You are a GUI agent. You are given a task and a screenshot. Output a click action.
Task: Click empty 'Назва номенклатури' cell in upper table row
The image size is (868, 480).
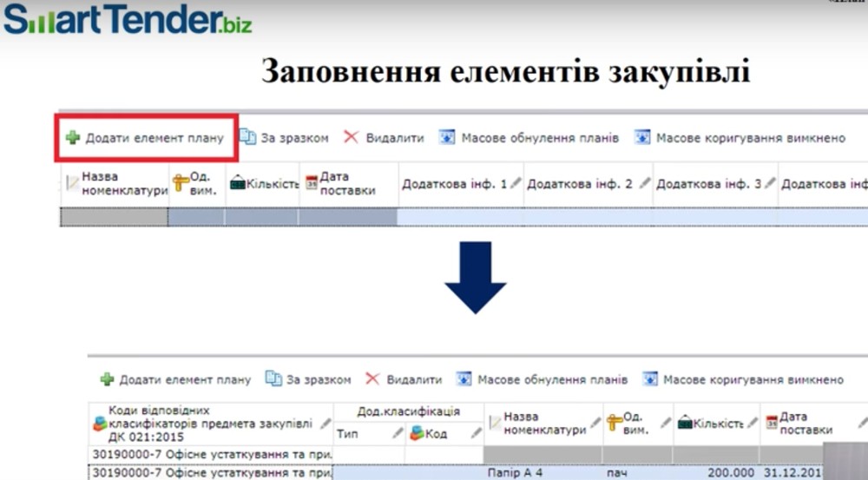click(115, 218)
